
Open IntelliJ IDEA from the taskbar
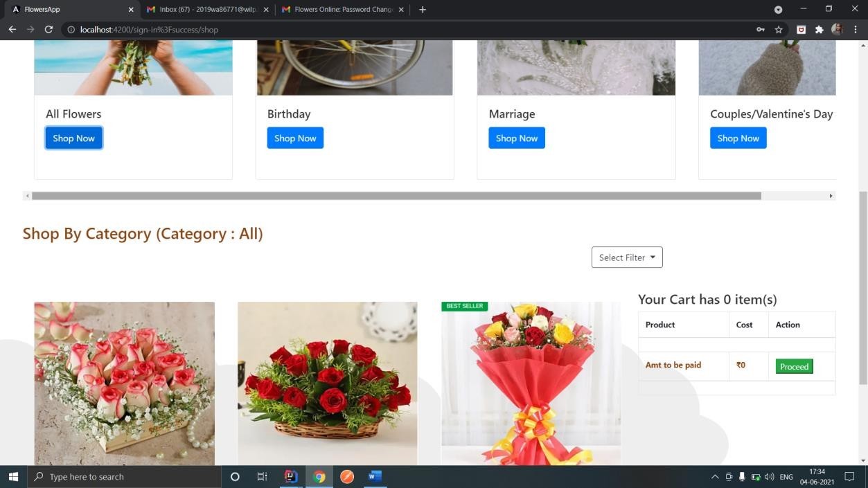click(x=290, y=476)
